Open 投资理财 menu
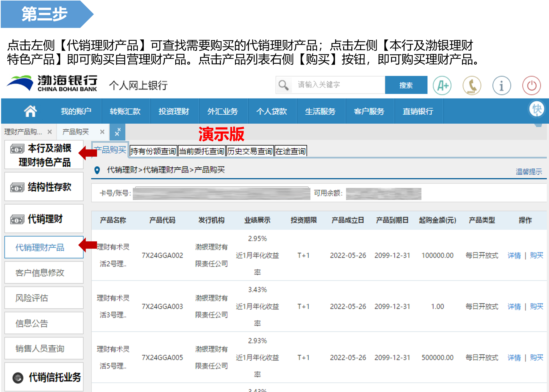This screenshot has width=549, height=392. coord(174,111)
